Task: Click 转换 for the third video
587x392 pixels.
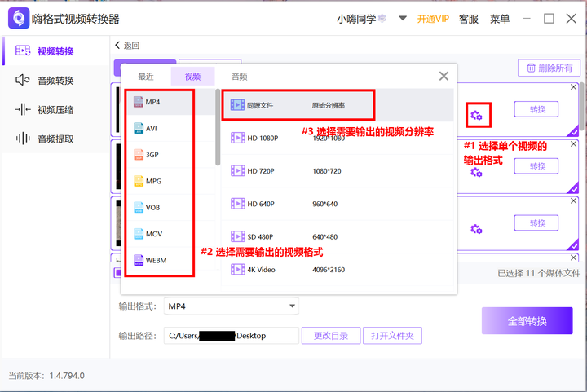Action: (x=536, y=223)
